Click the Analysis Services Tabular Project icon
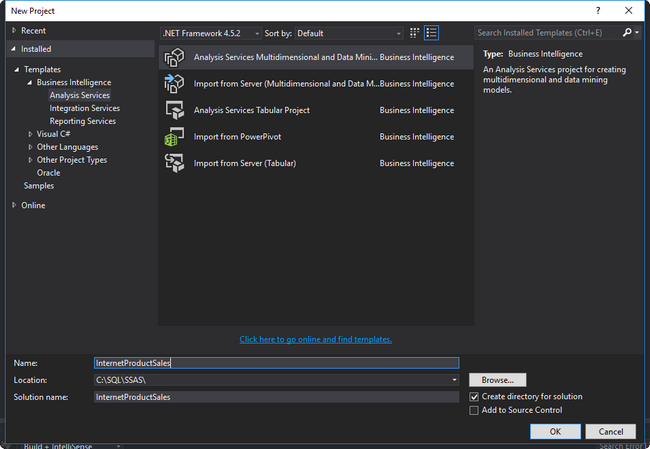The image size is (650, 449). coord(174,110)
